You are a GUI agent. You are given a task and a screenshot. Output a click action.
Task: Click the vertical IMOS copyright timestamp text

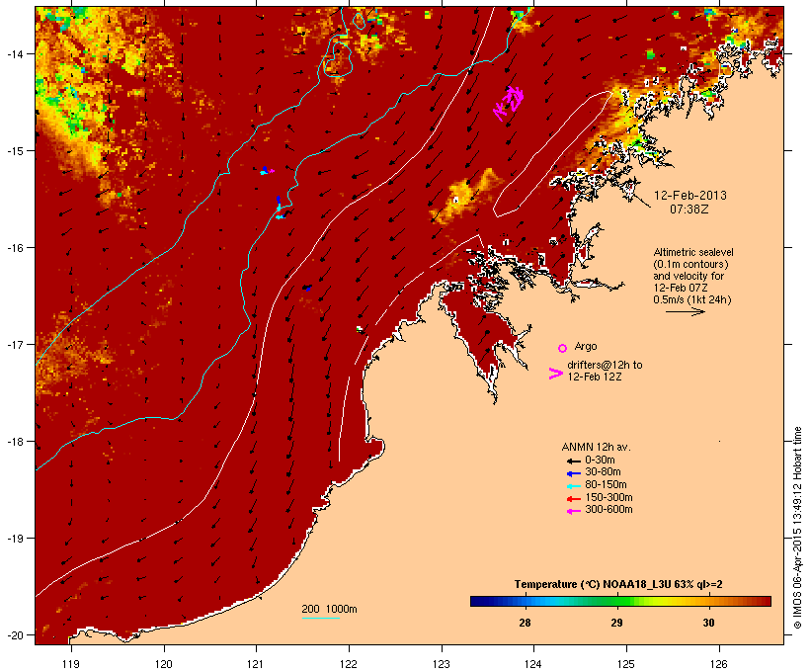pos(797,528)
